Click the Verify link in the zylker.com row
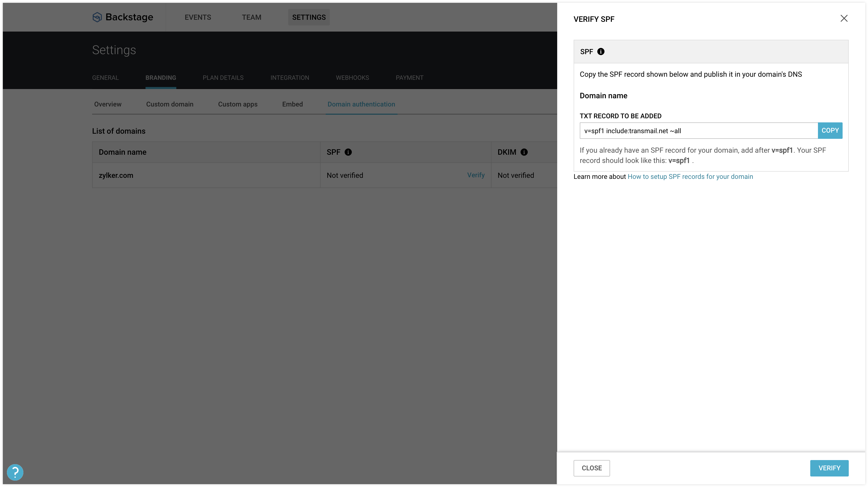868x487 pixels. 475,175
